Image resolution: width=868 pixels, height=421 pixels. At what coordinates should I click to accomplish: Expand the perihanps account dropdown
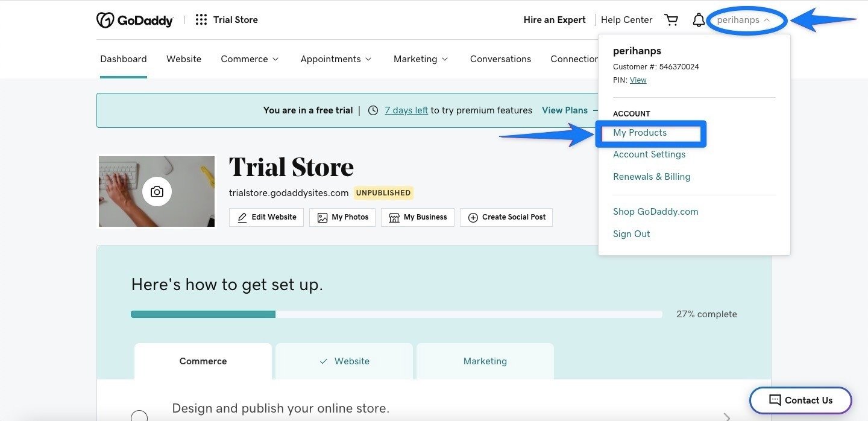pos(743,20)
